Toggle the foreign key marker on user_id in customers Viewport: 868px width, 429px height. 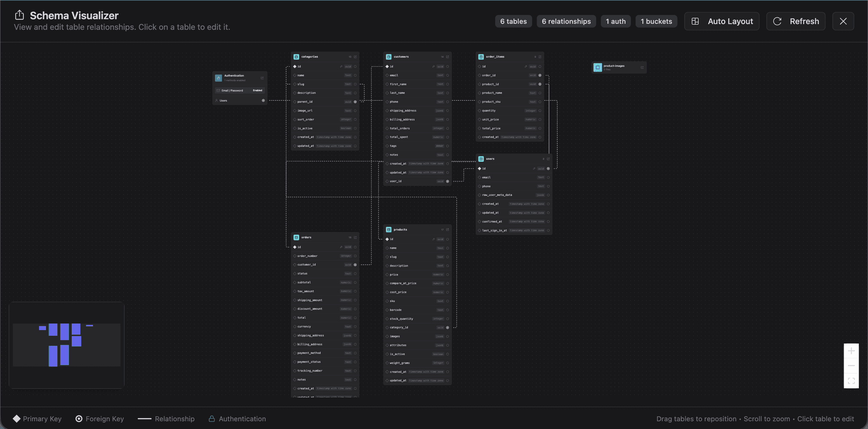click(448, 181)
